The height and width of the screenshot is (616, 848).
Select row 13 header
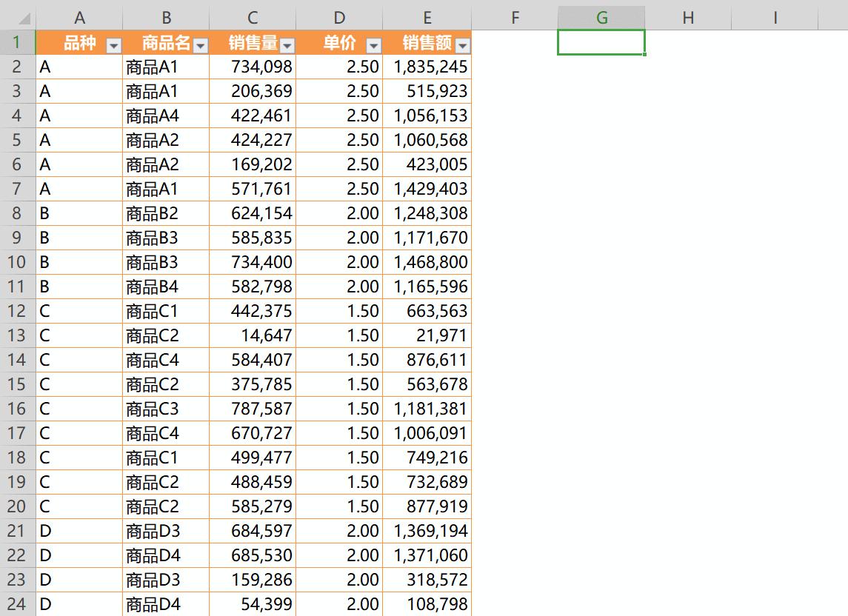point(17,335)
